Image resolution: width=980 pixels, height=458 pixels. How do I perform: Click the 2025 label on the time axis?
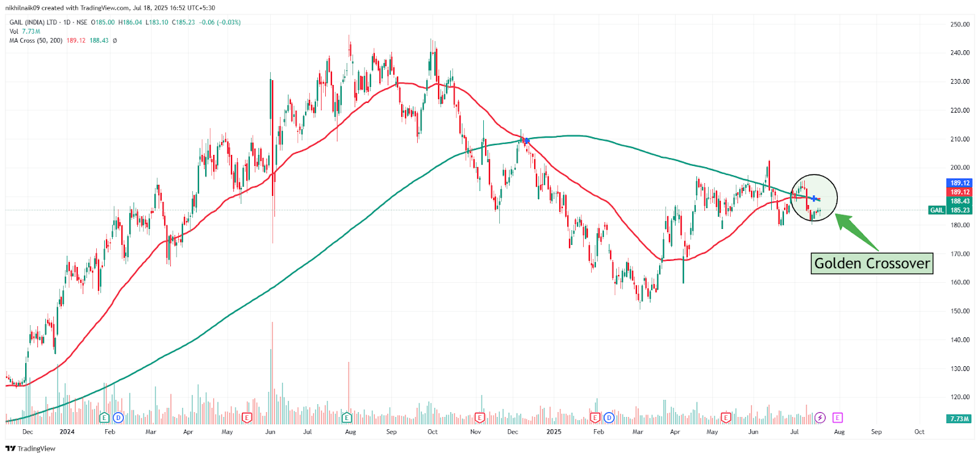pyautogui.click(x=554, y=432)
